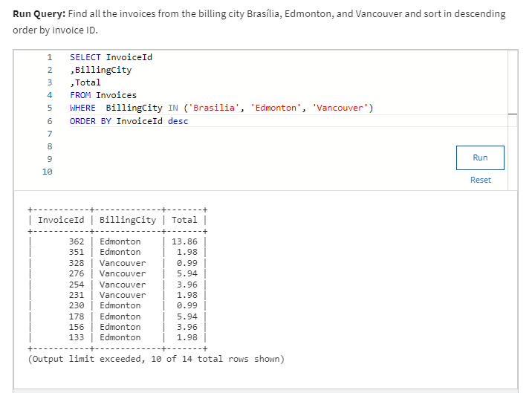Click the BillingCity output column header
The width and height of the screenshot is (532, 393).
click(127, 220)
